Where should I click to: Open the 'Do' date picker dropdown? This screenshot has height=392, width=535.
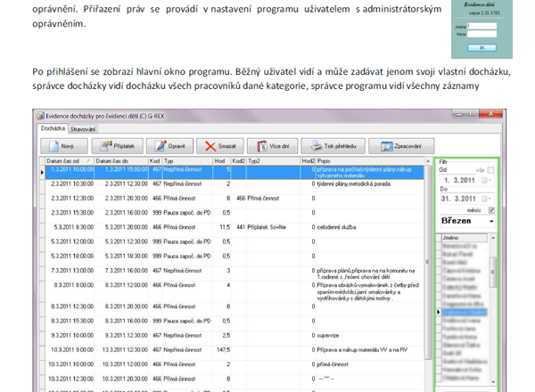pos(487,200)
